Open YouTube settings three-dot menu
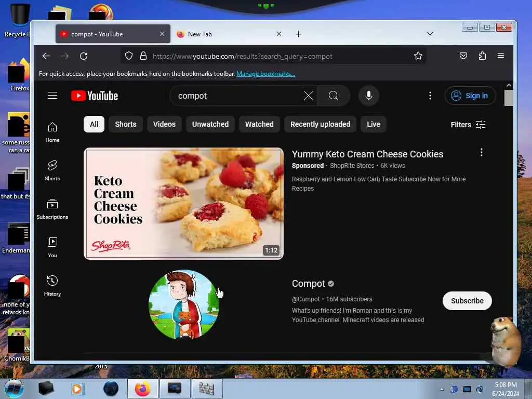Screen dimensions: 532x399 click(430, 96)
